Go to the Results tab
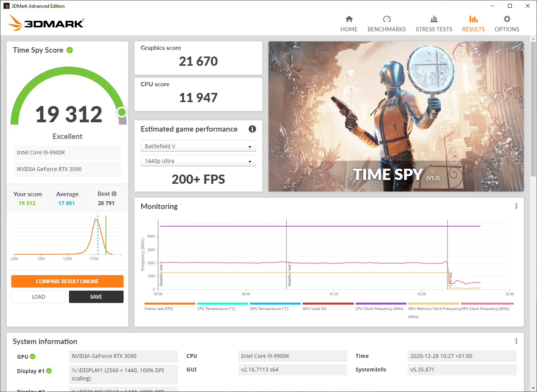 [473, 24]
